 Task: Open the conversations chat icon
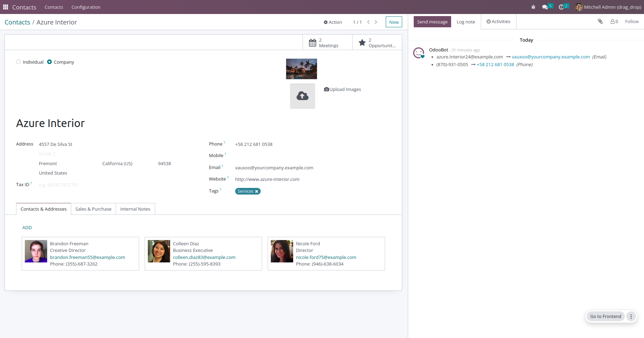pos(545,7)
